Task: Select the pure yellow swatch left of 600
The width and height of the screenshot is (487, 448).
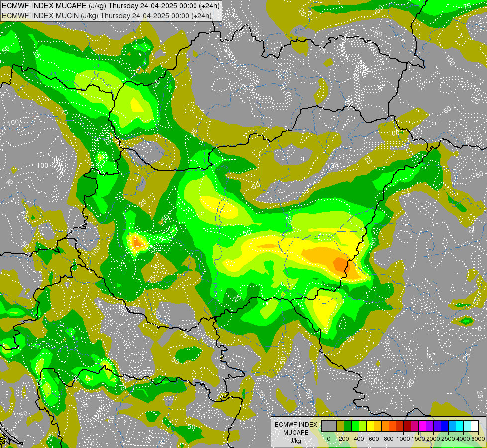Action: pos(370,426)
